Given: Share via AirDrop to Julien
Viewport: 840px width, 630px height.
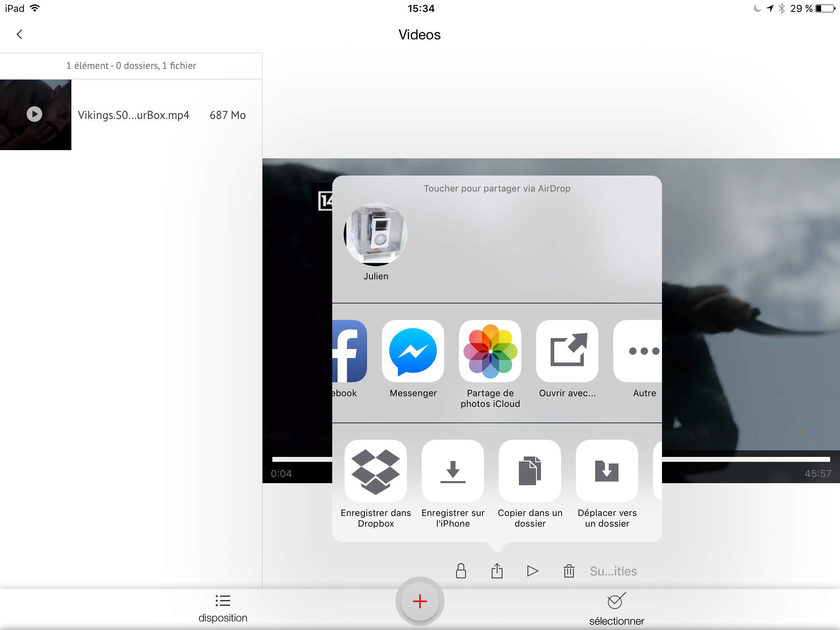Looking at the screenshot, I should [376, 235].
